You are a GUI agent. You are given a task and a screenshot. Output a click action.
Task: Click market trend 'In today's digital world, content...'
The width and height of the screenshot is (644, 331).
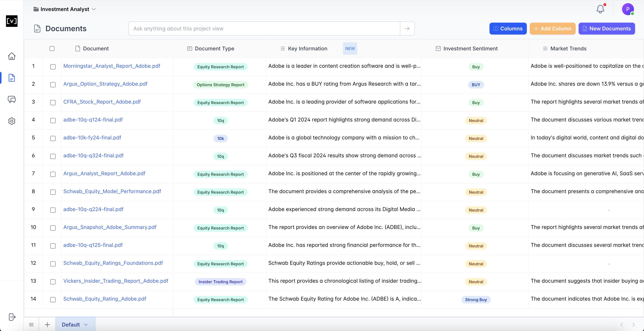point(587,138)
